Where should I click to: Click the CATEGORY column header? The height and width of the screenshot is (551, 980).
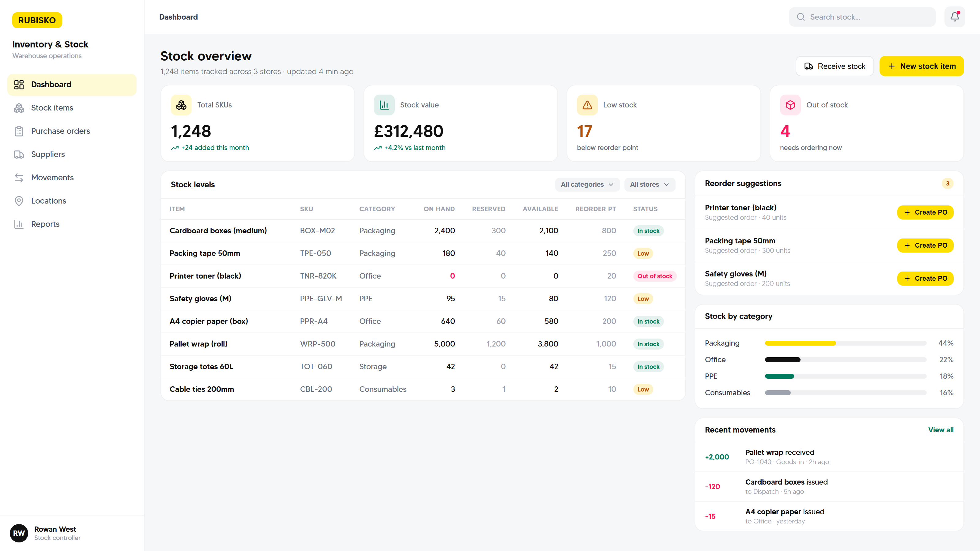(377, 209)
